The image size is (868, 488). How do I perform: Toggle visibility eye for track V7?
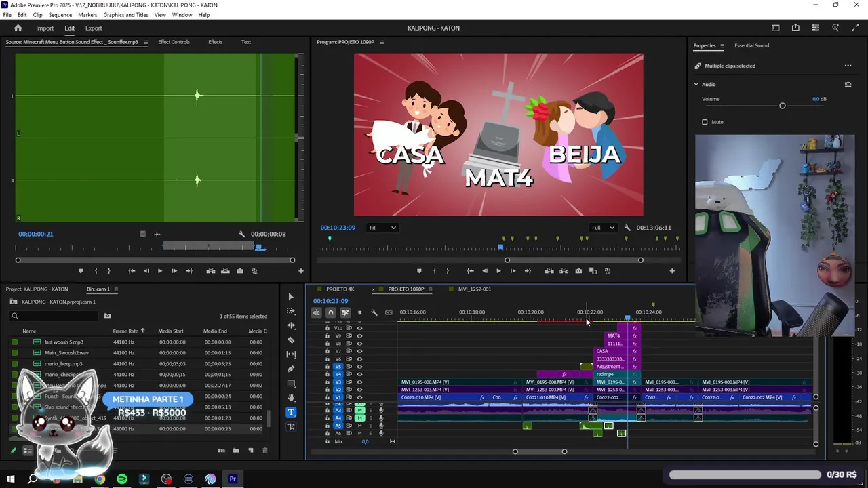tap(359, 351)
